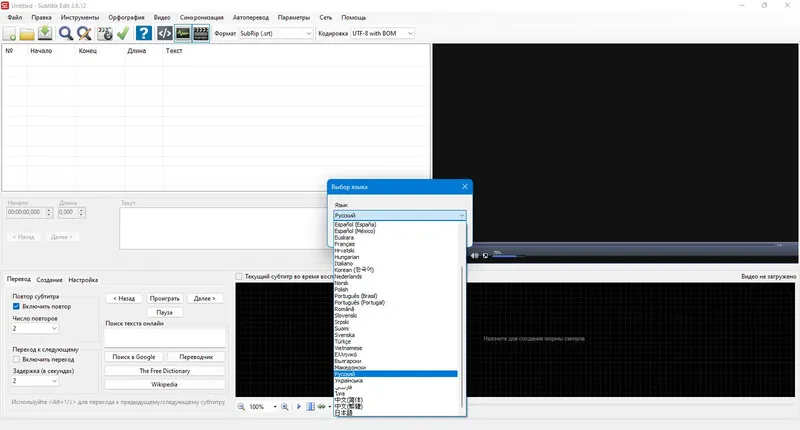Click the New subtitle file icon
800x430 pixels.
[9, 34]
